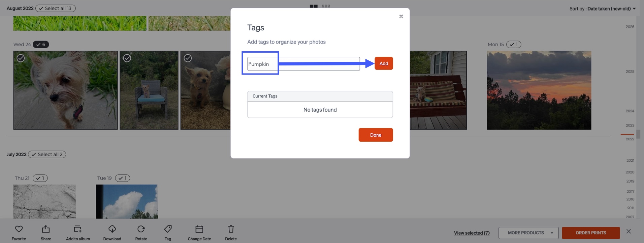This screenshot has height=243, width=644.
Task: Toggle the Thu 21 group selection
Action: click(x=40, y=178)
